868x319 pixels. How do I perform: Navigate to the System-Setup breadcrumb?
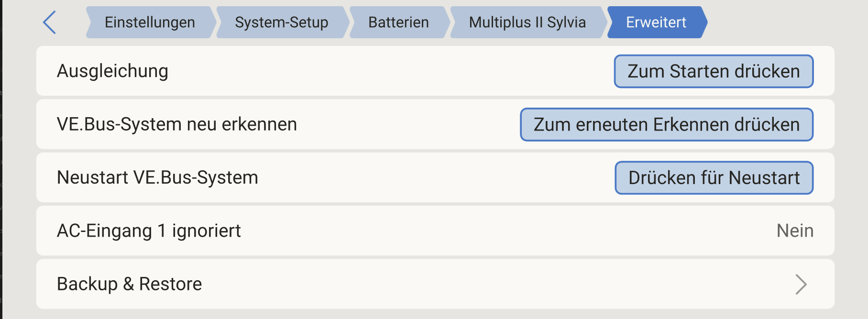(282, 22)
